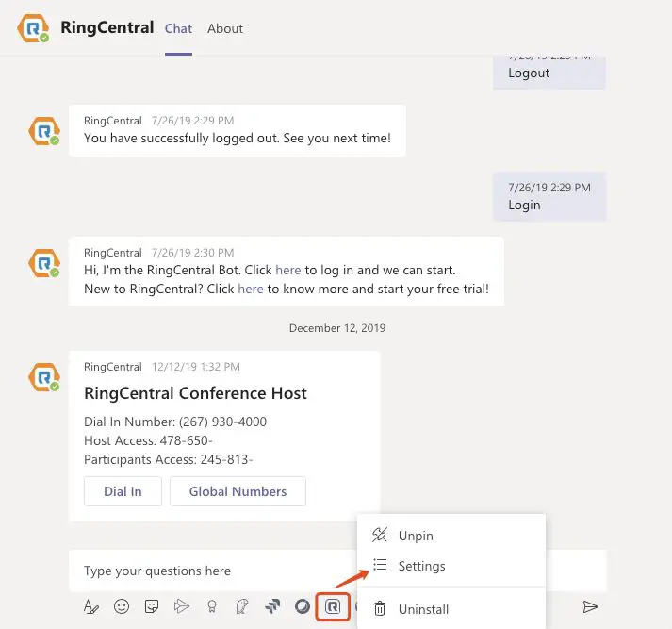Open the Format text tool
Viewport: 672px width, 629px height.
coord(90,606)
